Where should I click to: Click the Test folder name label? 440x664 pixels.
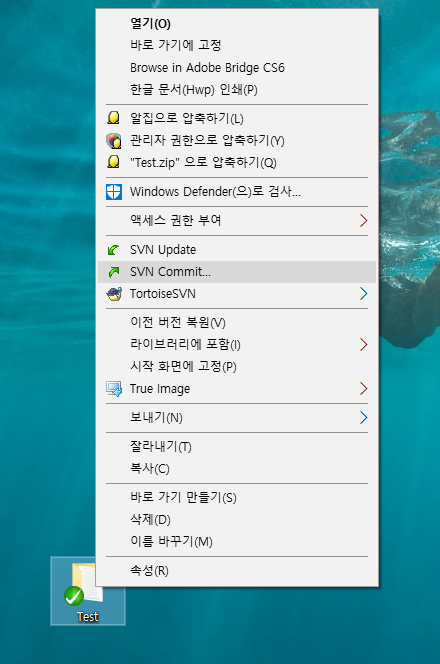[x=88, y=617]
